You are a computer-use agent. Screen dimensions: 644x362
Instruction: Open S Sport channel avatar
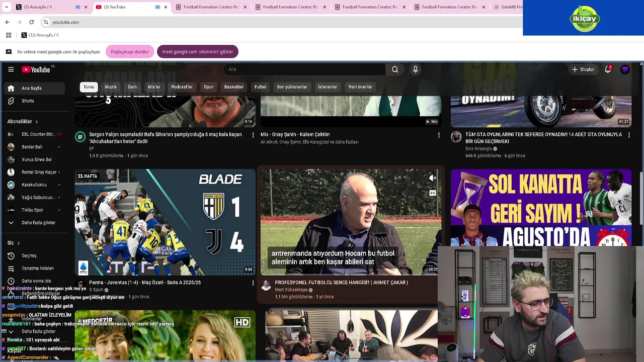tap(80, 286)
